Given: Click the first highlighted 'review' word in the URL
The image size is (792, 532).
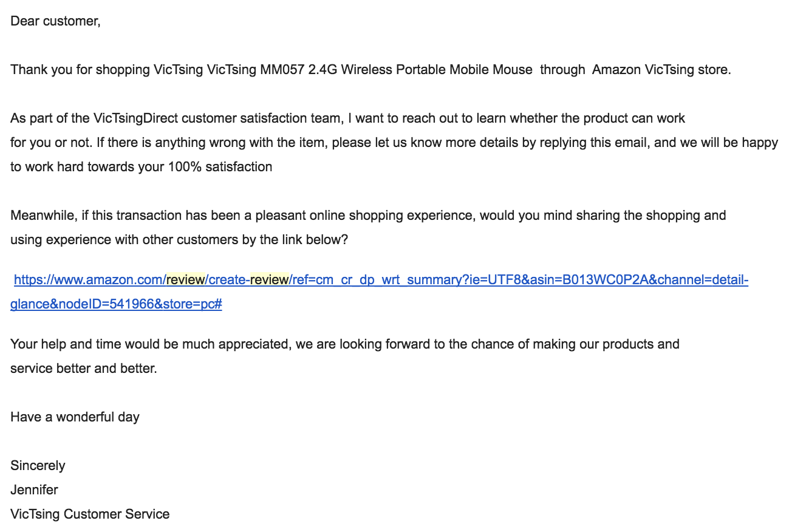Looking at the screenshot, I should click(x=185, y=280).
